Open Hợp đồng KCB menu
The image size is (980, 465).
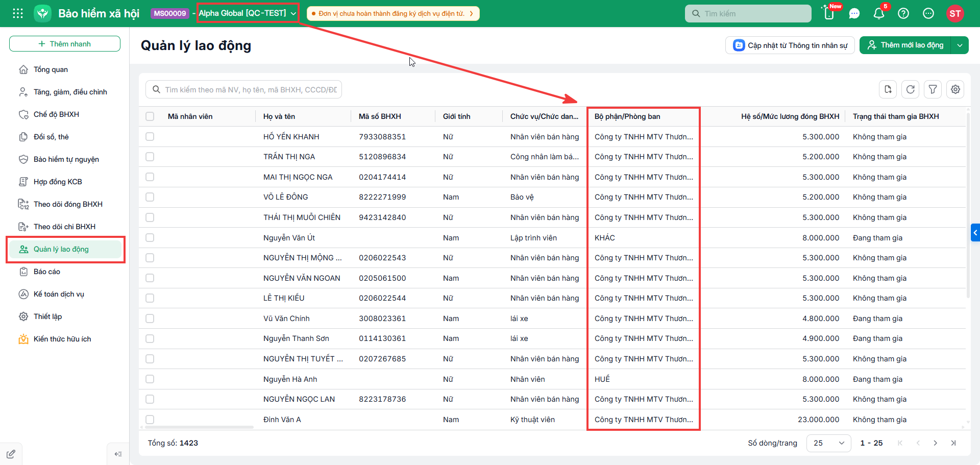(65, 182)
